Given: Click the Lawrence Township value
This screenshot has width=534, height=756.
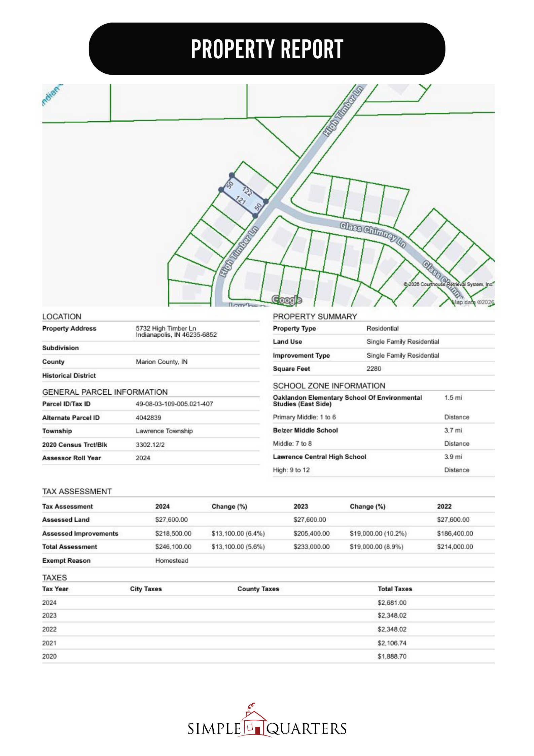Looking at the screenshot, I should tap(164, 431).
